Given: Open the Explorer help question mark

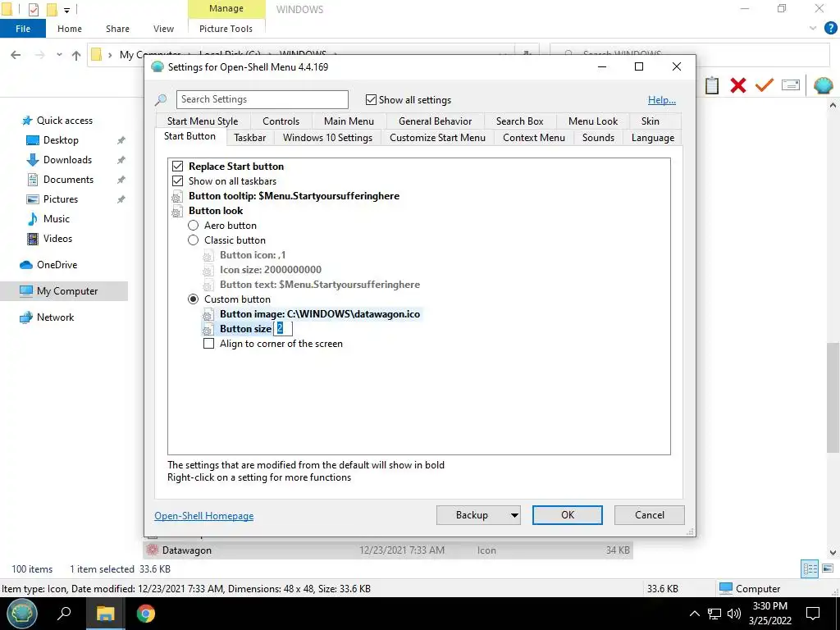Looking at the screenshot, I should pos(830,29).
